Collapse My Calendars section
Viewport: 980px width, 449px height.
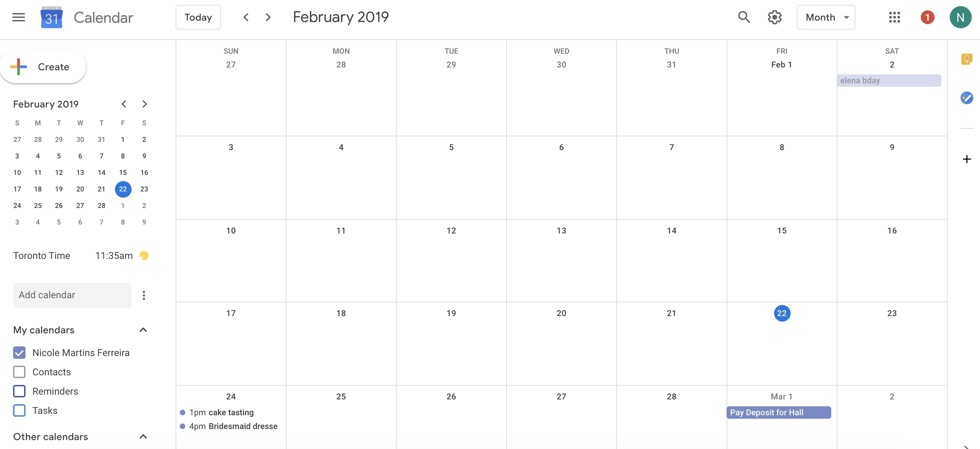pos(143,330)
